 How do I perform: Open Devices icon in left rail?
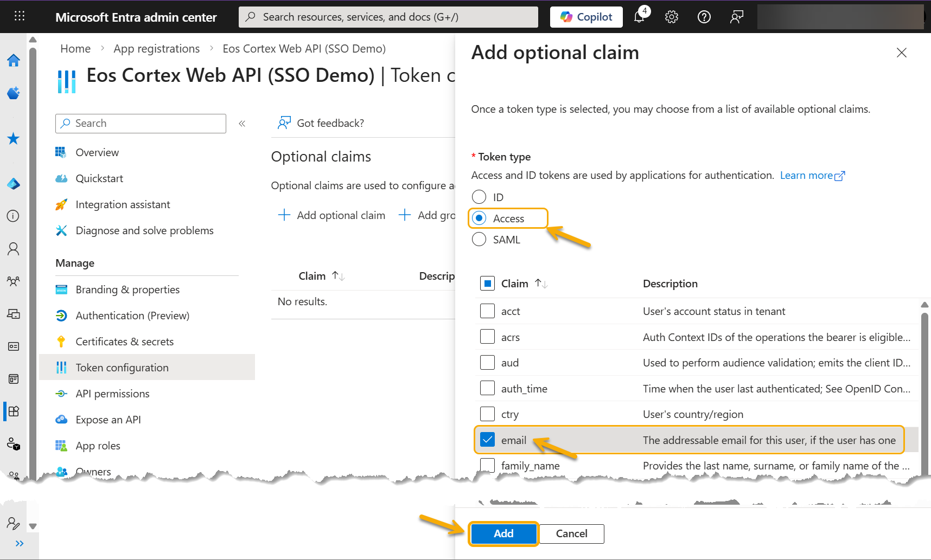(14, 314)
